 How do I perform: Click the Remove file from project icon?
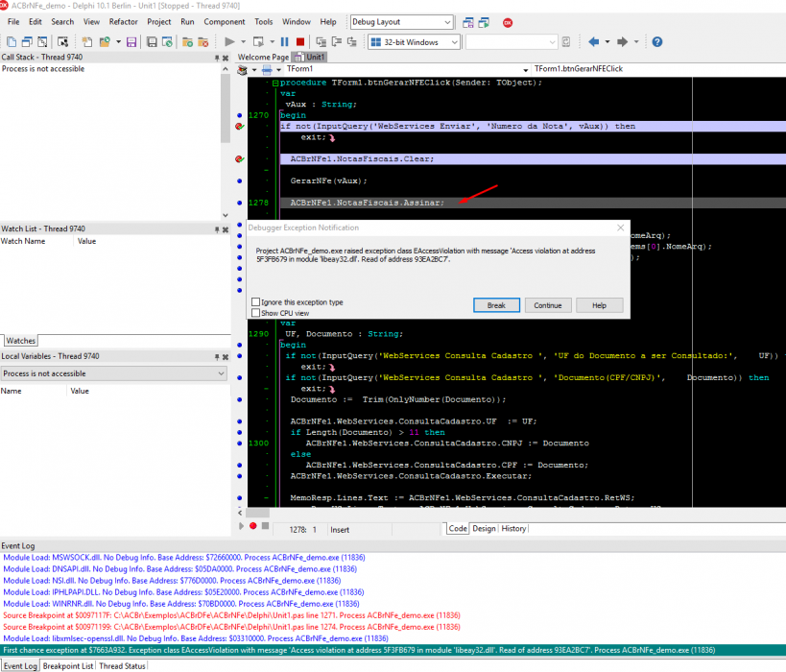[x=203, y=42]
